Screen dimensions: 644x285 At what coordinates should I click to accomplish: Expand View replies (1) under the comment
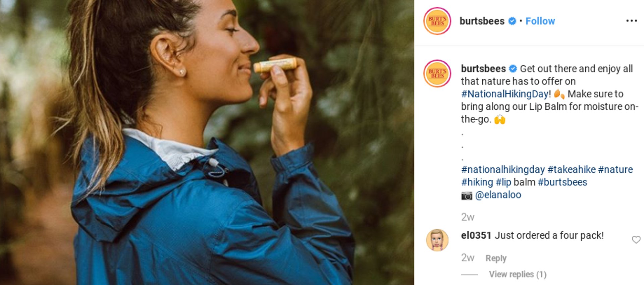click(x=518, y=274)
